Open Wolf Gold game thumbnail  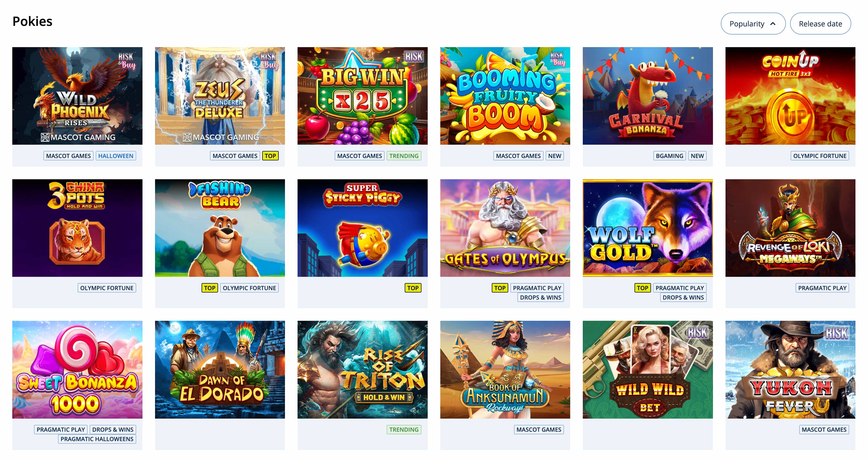[648, 228]
